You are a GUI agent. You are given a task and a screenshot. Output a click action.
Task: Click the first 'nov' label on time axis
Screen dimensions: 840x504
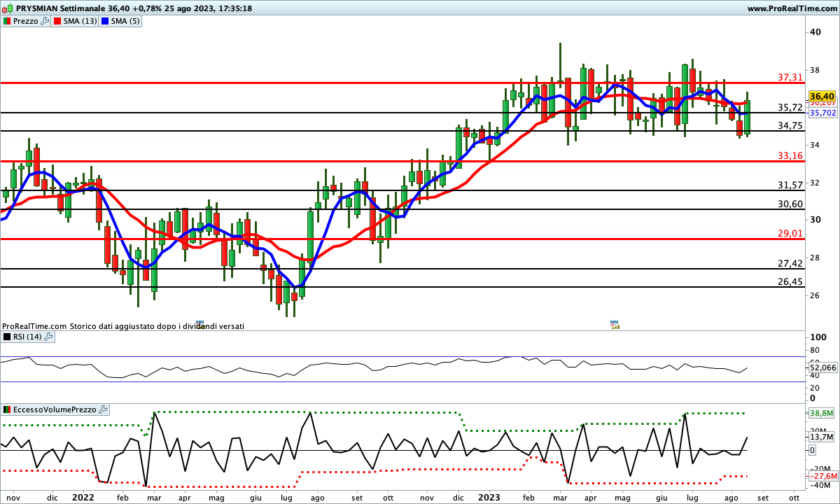pyautogui.click(x=14, y=497)
